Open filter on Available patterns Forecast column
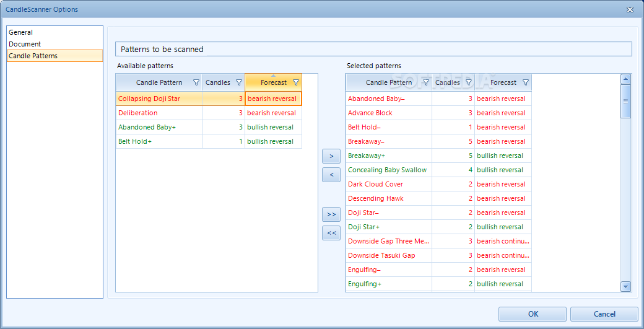This screenshot has width=644, height=329. (296, 82)
